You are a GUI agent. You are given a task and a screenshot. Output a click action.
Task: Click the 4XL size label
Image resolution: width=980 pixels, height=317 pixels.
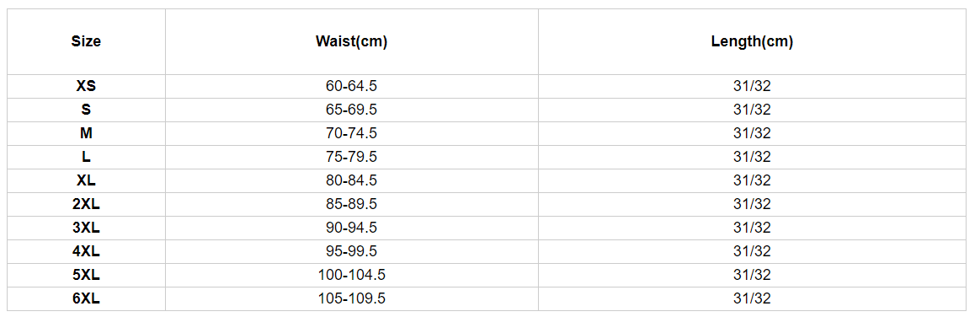click(x=86, y=251)
